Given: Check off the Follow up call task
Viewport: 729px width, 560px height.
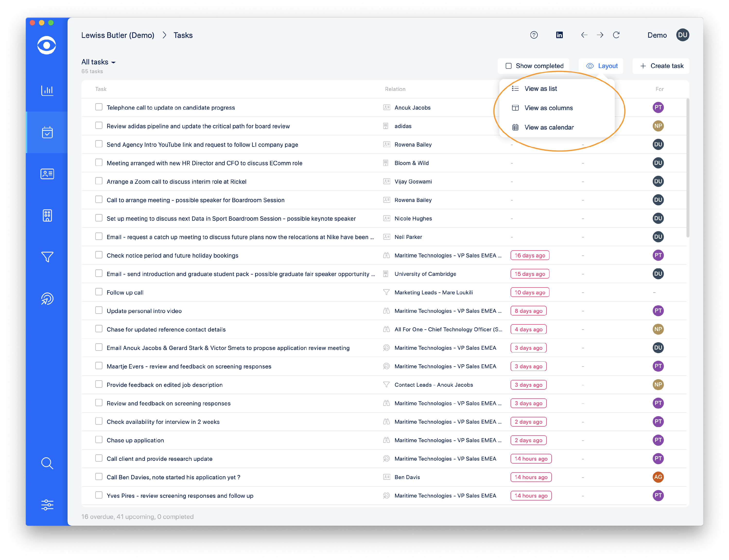Looking at the screenshot, I should pyautogui.click(x=99, y=292).
